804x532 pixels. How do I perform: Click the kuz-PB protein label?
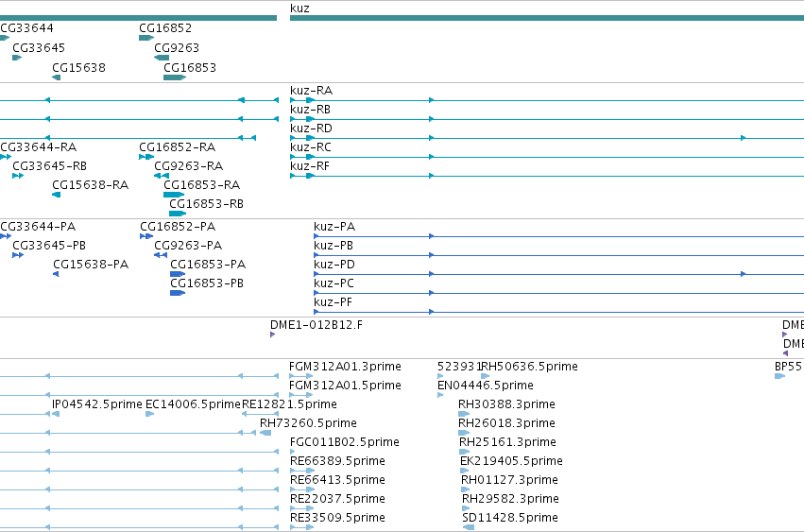[x=334, y=246]
